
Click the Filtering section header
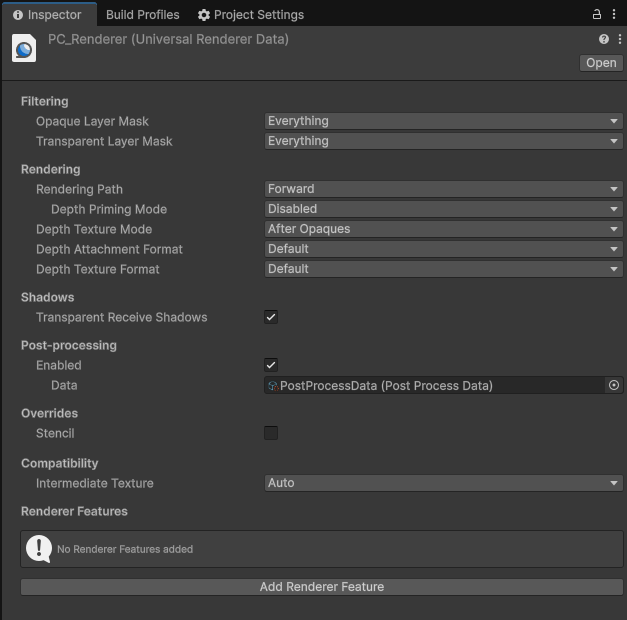coord(44,101)
